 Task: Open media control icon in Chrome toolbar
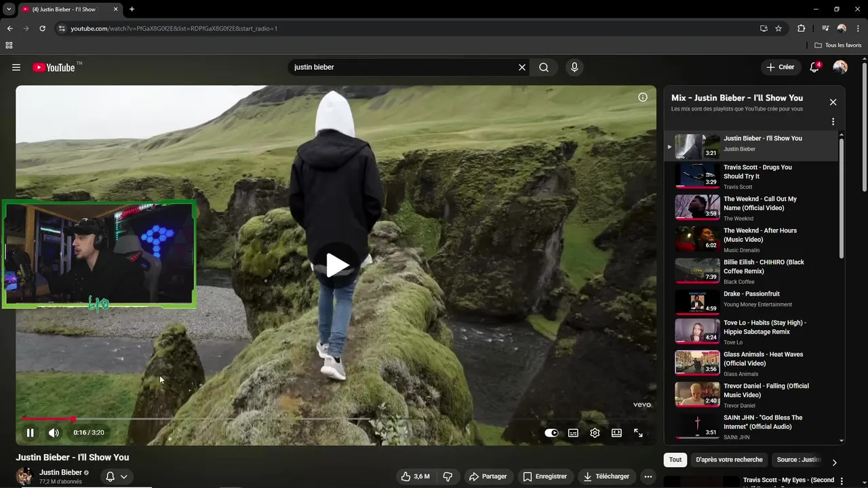tap(825, 28)
